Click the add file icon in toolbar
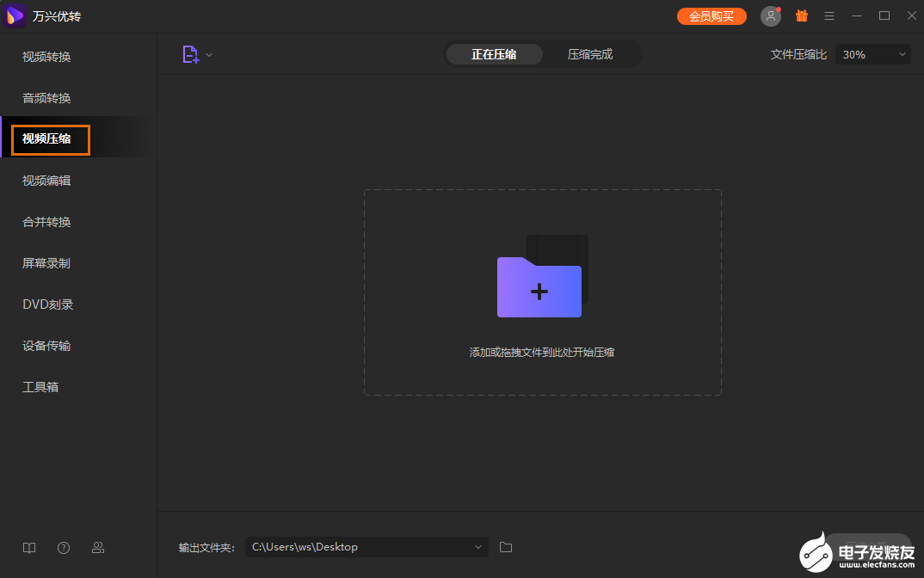 coord(190,54)
